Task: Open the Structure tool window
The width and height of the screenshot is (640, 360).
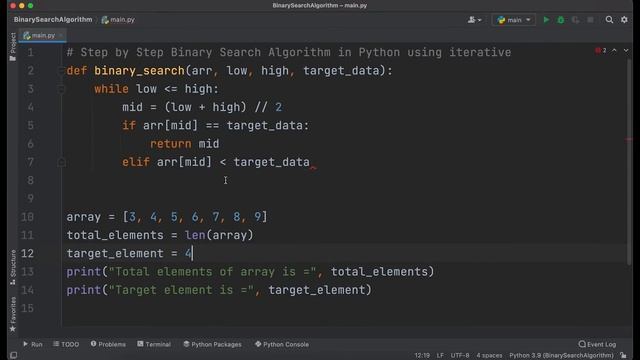Action: click(13, 267)
